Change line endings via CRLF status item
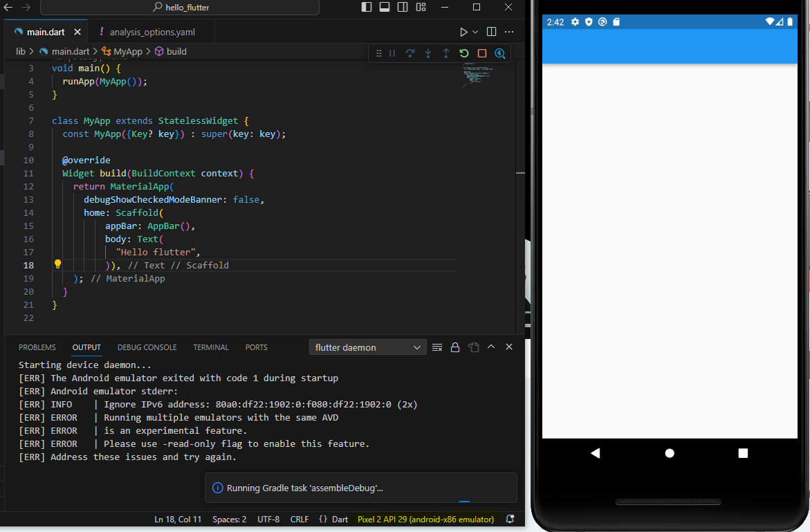 coord(300,519)
